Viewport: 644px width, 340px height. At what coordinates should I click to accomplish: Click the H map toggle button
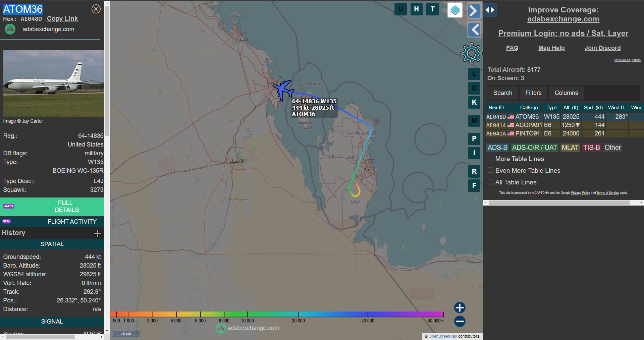(416, 9)
